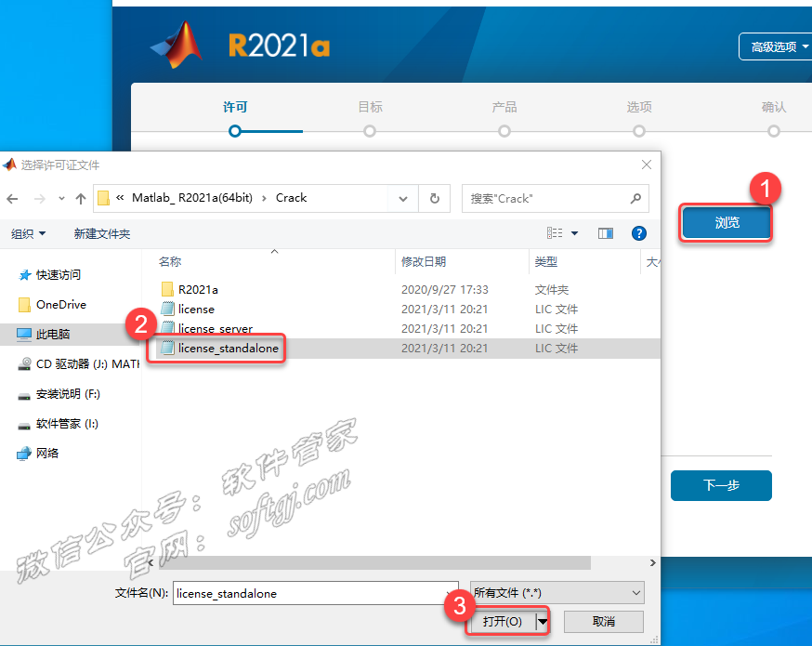The width and height of the screenshot is (812, 646).
Task: Sort by the 类型 column header
Action: click(x=545, y=261)
